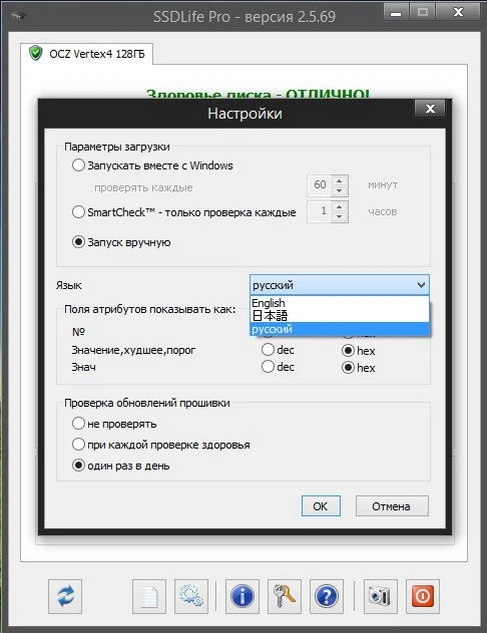Open the report document icon

[x=149, y=596]
